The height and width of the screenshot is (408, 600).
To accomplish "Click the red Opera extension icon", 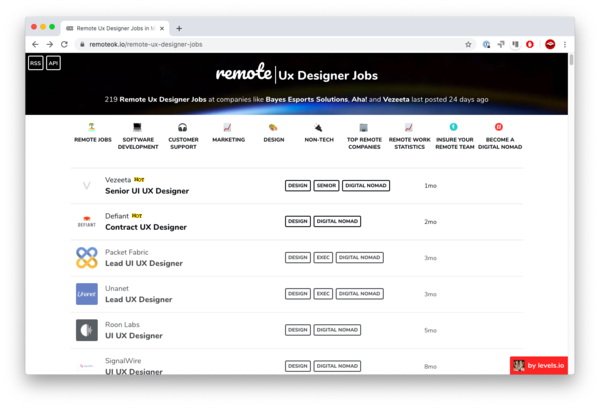I will tap(530, 44).
